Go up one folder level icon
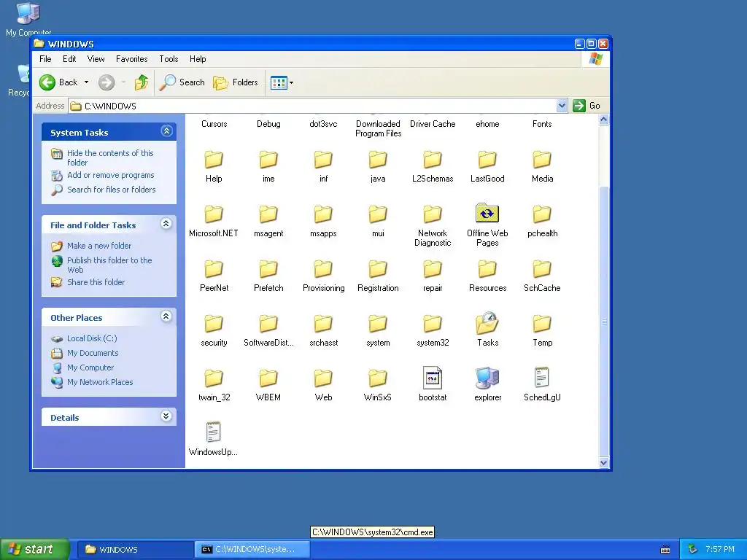 point(141,82)
